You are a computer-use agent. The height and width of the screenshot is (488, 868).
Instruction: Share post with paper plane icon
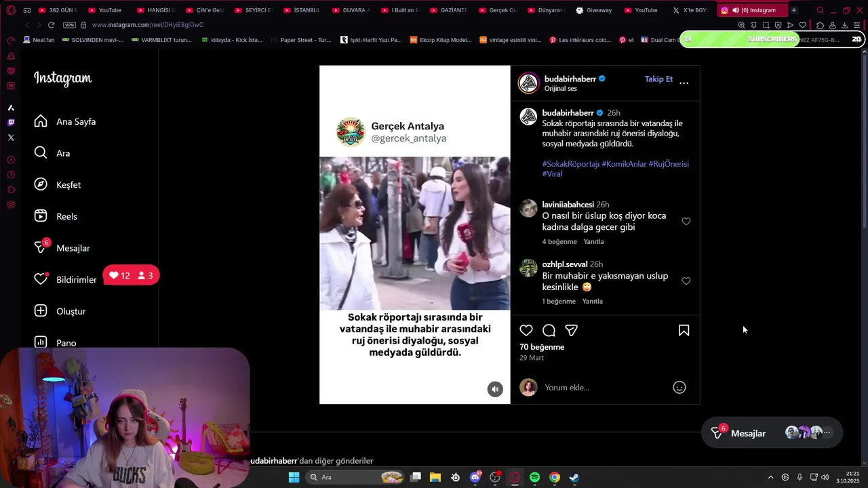(x=572, y=330)
